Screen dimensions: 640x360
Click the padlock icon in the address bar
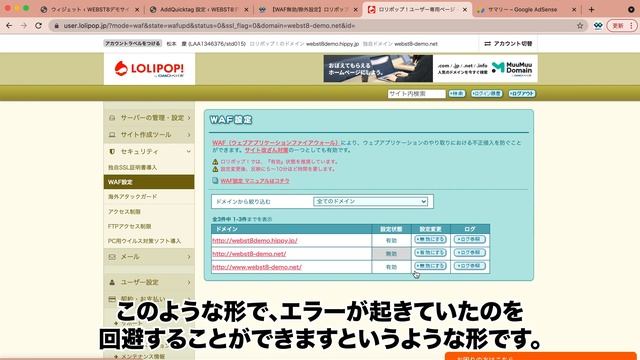coord(57,26)
